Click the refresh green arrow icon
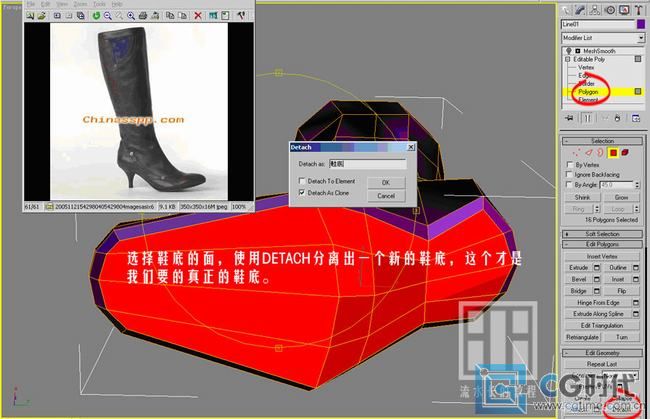The image size is (650, 419). coord(96,16)
